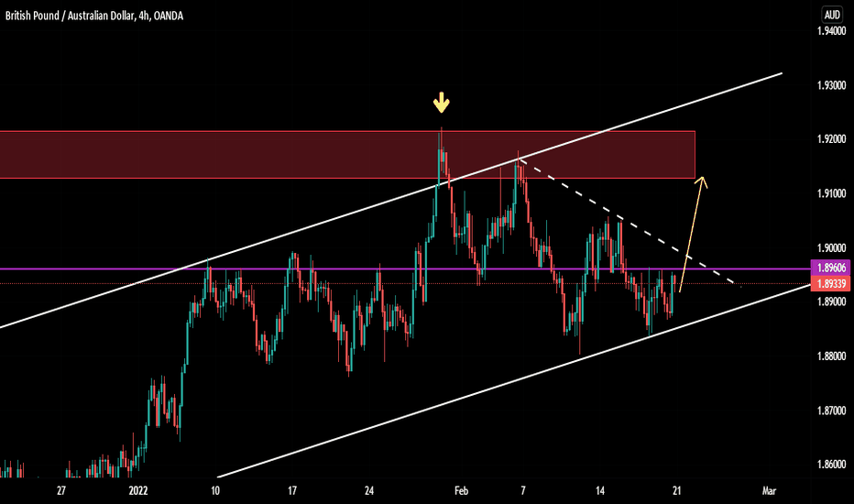This screenshot has height=504, width=854.
Task: Click the 27 date label on time axis
Action: [x=61, y=491]
